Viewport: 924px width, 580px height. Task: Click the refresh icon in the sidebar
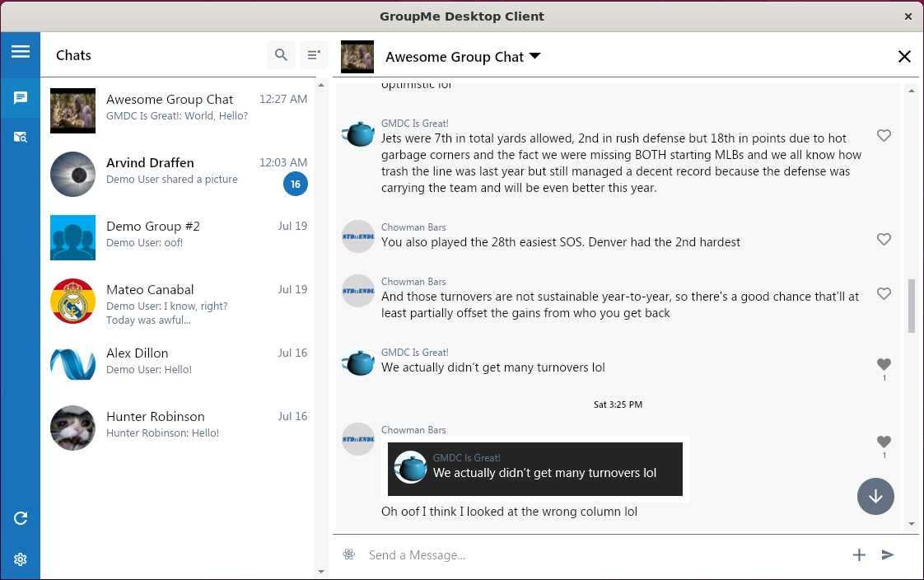click(x=20, y=518)
